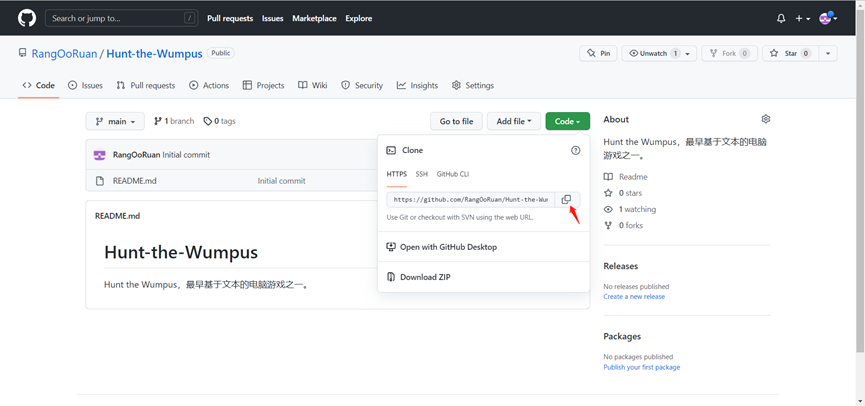
Task: Select the GitHub CLI clone tab
Action: tap(453, 174)
